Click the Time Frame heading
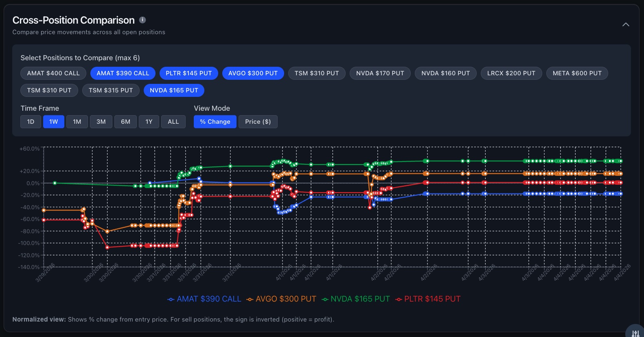The image size is (644, 337). 40,108
